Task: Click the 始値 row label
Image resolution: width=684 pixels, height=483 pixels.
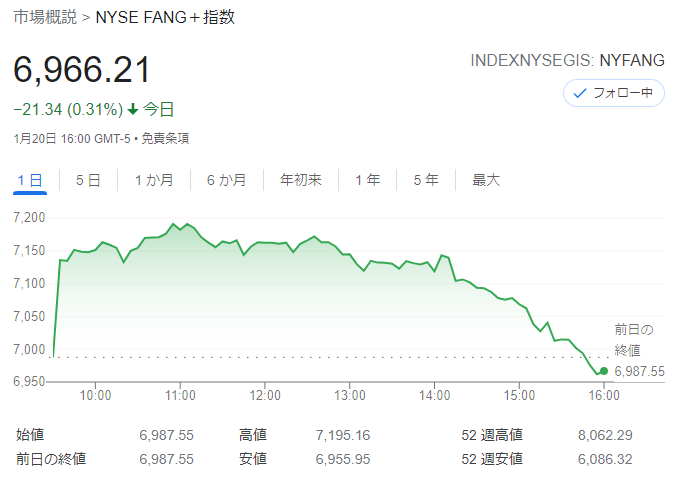Action: [x=30, y=435]
